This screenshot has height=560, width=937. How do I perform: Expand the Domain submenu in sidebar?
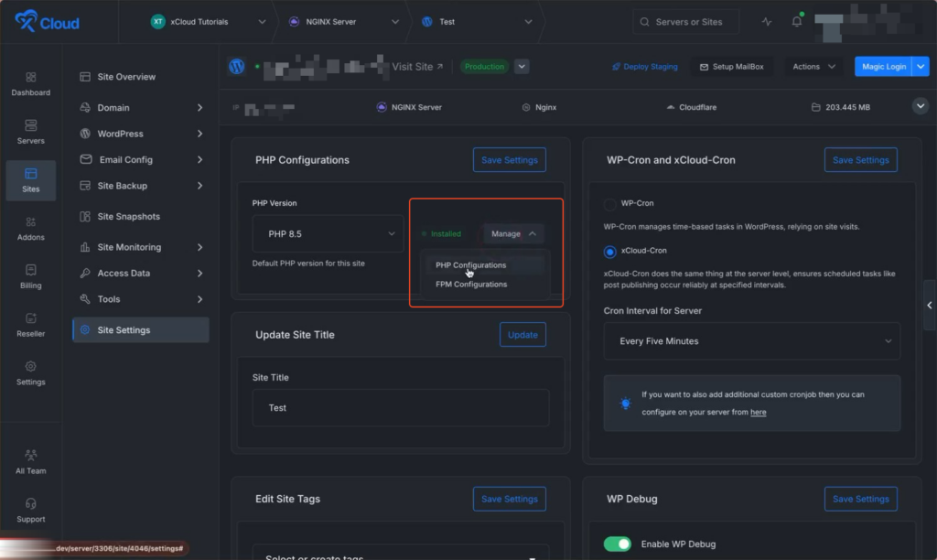point(141,108)
